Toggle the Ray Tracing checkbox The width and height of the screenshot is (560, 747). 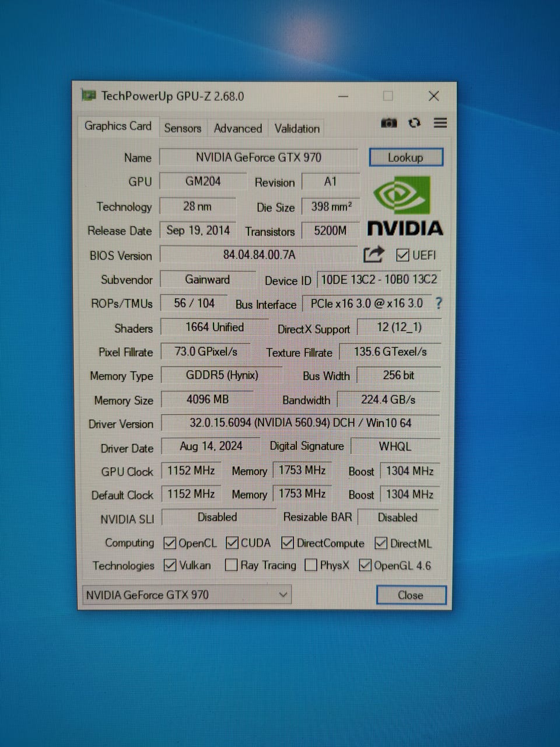231,565
